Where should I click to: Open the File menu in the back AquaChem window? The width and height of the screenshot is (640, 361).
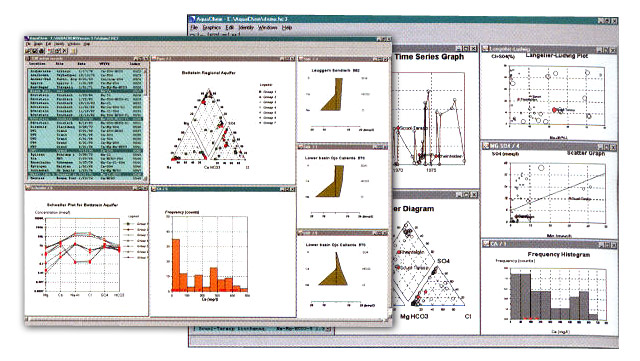click(x=194, y=27)
